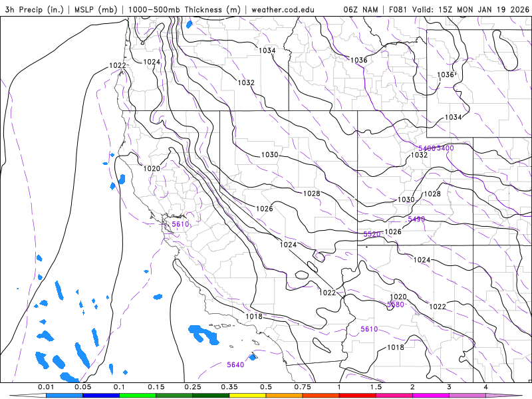
Task: Click the '0.05' legend value
Action: click(x=82, y=387)
